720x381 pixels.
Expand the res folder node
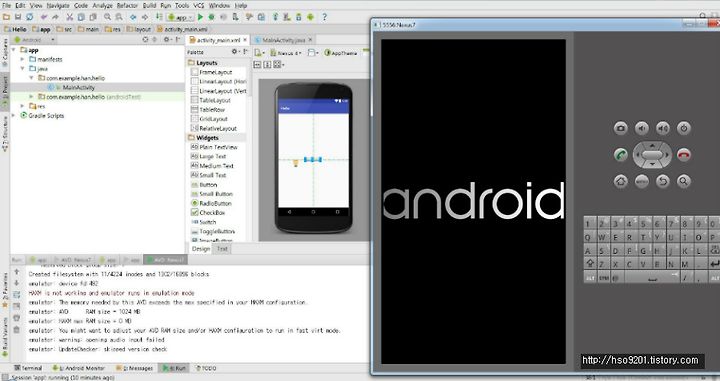coord(22,106)
